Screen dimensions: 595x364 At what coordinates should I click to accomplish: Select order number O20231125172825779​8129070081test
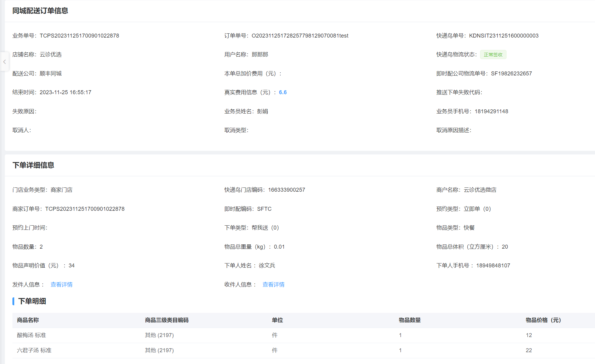[x=300, y=36]
